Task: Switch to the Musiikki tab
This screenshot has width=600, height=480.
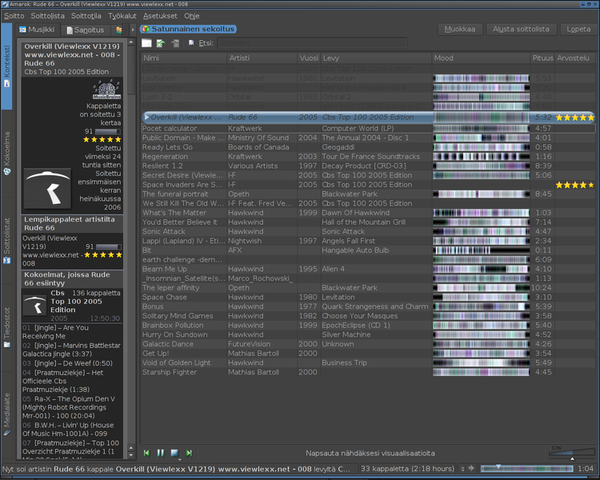Action: [37, 30]
